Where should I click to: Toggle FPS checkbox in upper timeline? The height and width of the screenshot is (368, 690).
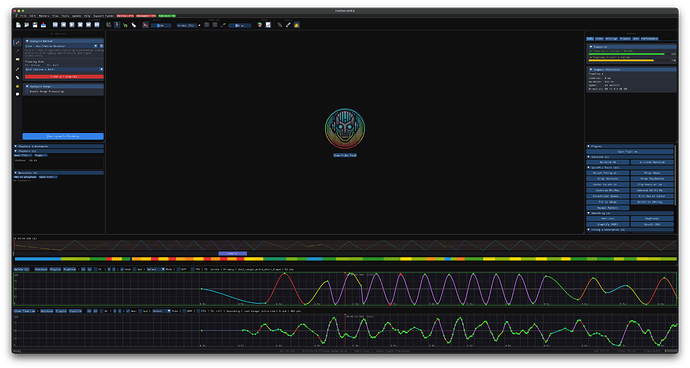coord(193,269)
